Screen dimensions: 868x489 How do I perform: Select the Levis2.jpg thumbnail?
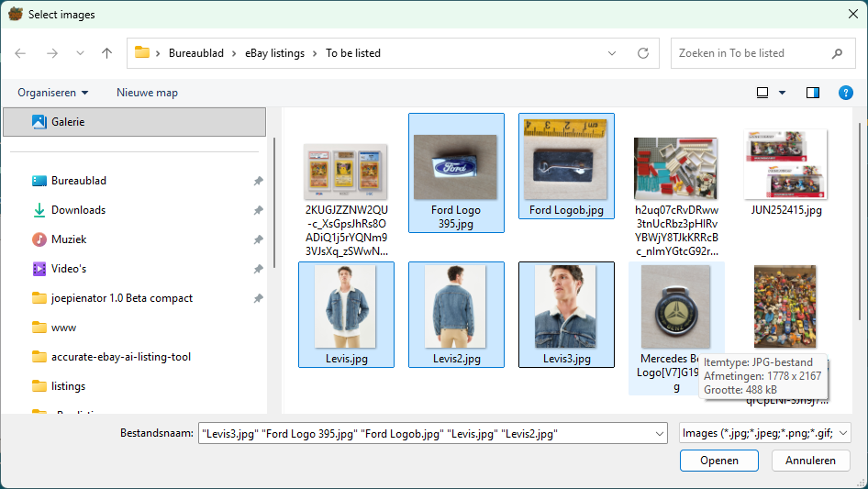(x=456, y=314)
